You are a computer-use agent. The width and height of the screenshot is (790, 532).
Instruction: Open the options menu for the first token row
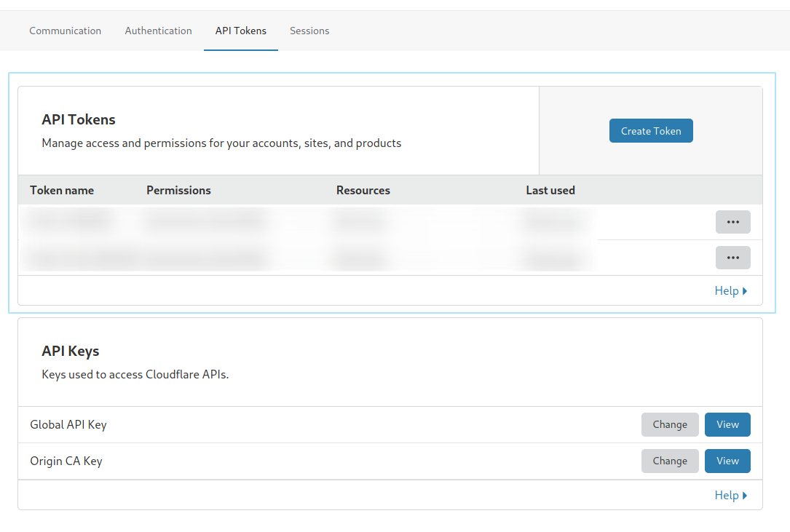point(733,222)
